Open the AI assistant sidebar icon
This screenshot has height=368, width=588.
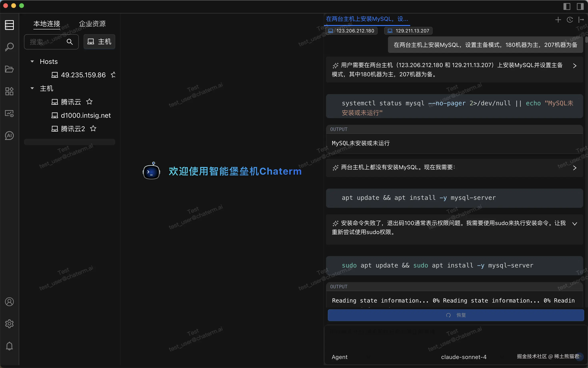pos(9,136)
